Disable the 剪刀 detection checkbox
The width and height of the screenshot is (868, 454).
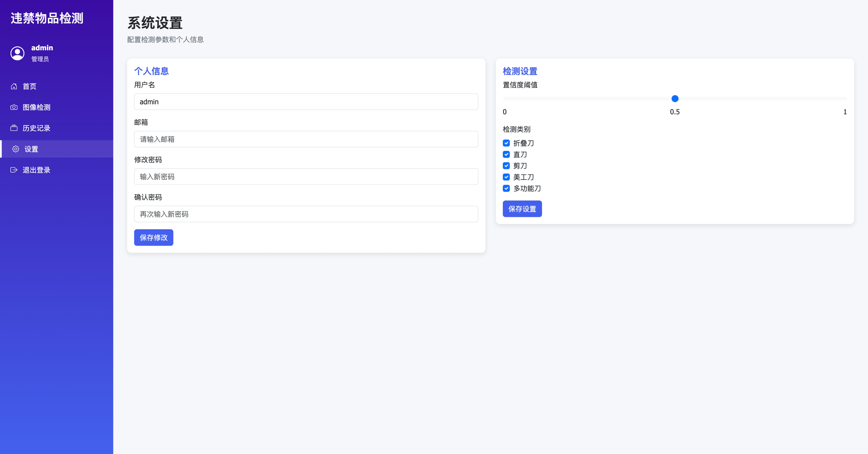(506, 166)
